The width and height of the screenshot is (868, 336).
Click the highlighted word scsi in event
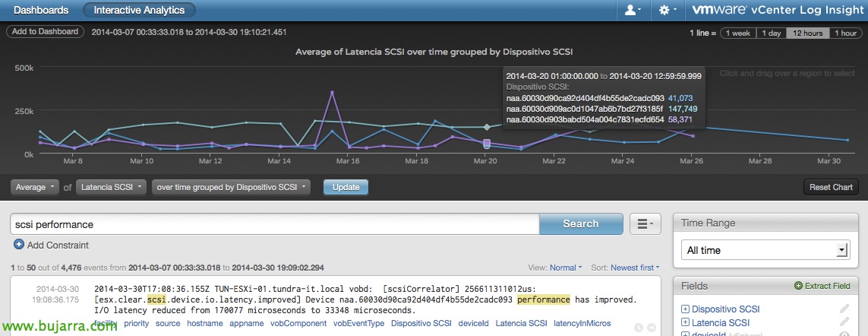(157, 300)
